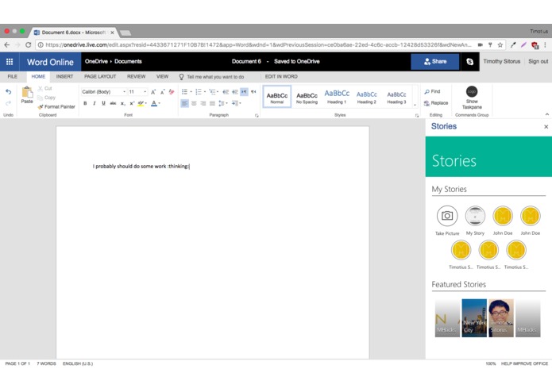Close the Stories task pane
The width and height of the screenshot is (552, 392).
point(546,126)
